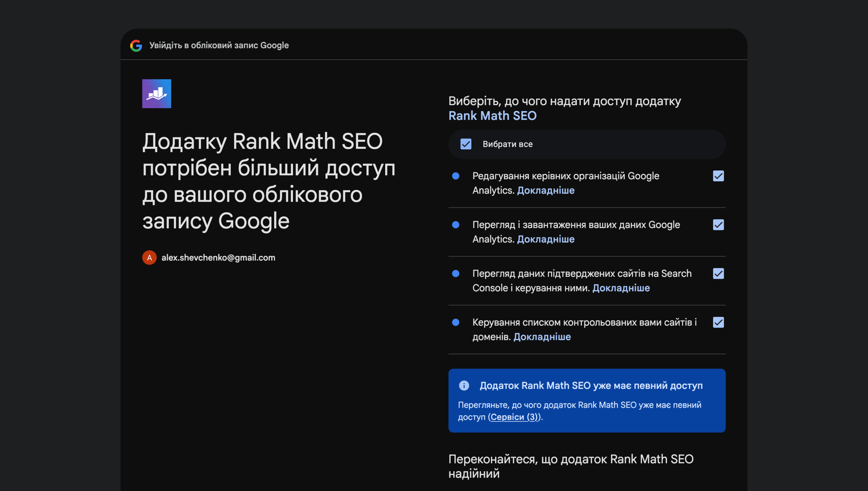This screenshot has height=491, width=868.
Task: Click the 'Вибрати все' label text
Action: pyautogui.click(x=508, y=144)
